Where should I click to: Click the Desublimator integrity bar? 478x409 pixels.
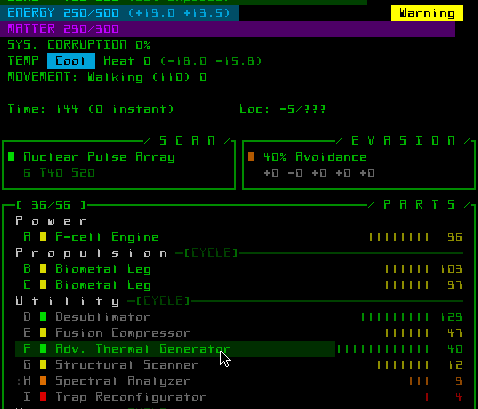[x=395, y=317]
